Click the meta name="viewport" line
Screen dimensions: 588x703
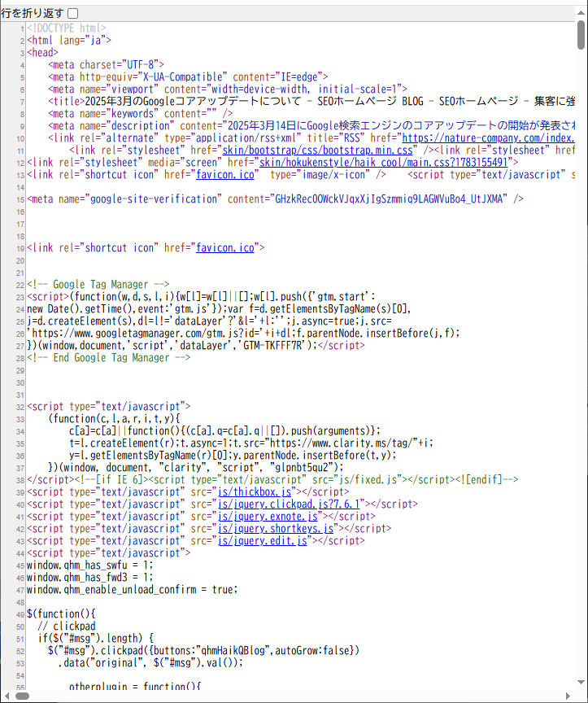228,89
